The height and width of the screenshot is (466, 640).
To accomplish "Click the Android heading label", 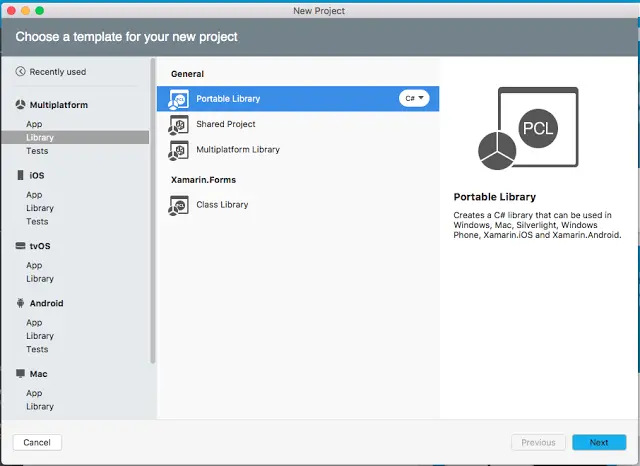I will (47, 303).
